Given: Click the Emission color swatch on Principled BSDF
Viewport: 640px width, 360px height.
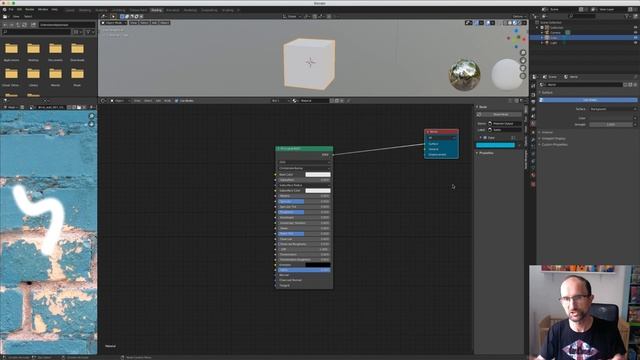Looking at the screenshot, I should 318,265.
